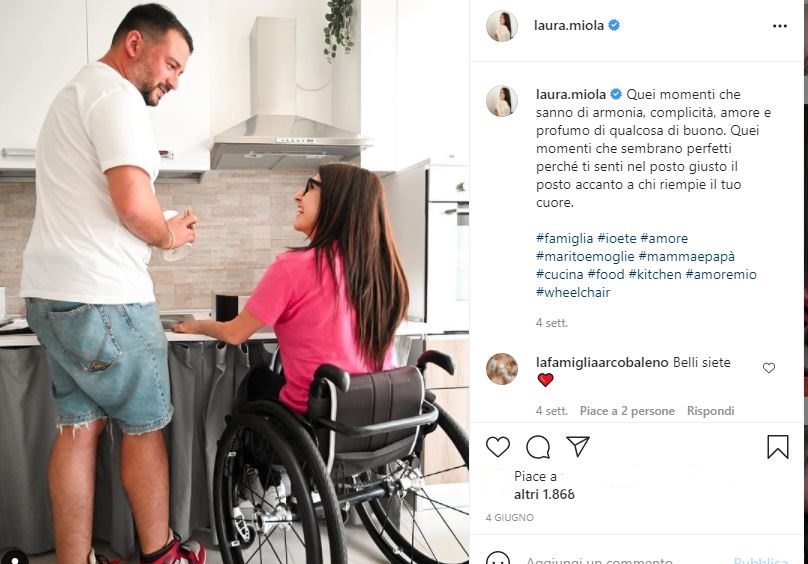
Task: Open list of 'altri 1.868' likes
Action: click(544, 494)
